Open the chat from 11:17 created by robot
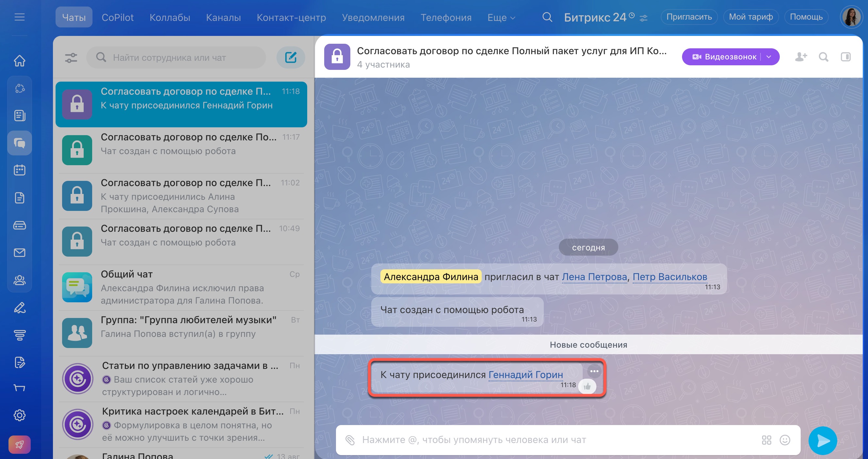This screenshot has height=459, width=868. pyautogui.click(x=181, y=150)
